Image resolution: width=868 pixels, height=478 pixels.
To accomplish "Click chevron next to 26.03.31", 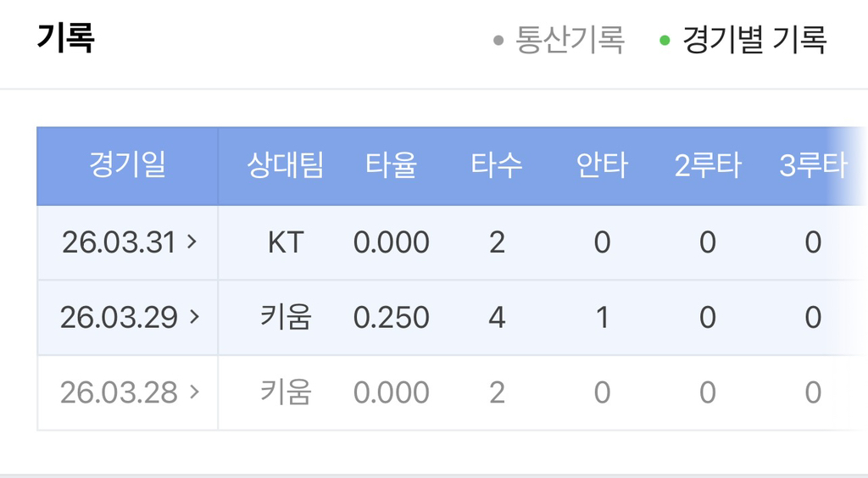I will pyautogui.click(x=192, y=242).
